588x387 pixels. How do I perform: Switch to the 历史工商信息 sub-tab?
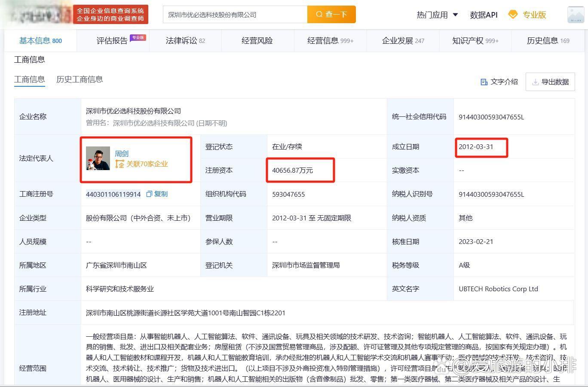coord(80,79)
